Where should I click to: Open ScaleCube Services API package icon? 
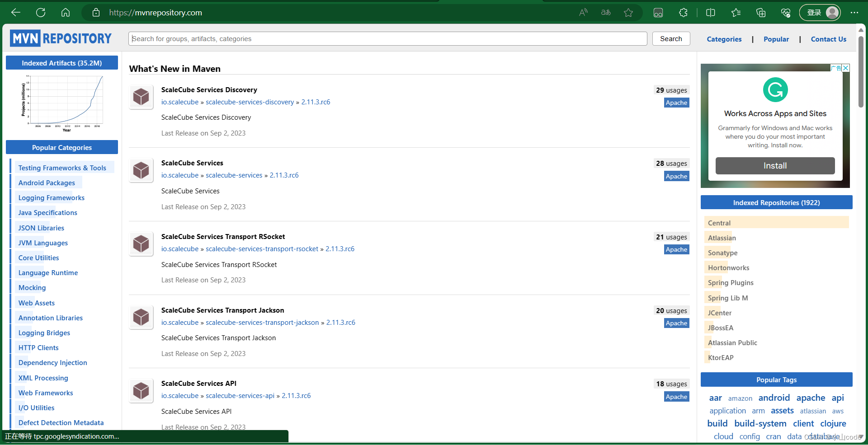coord(141,391)
